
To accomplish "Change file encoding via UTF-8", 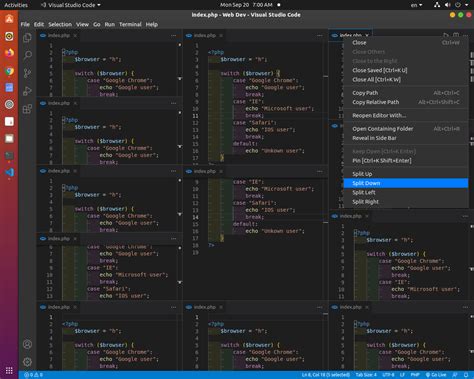I will point(388,375).
